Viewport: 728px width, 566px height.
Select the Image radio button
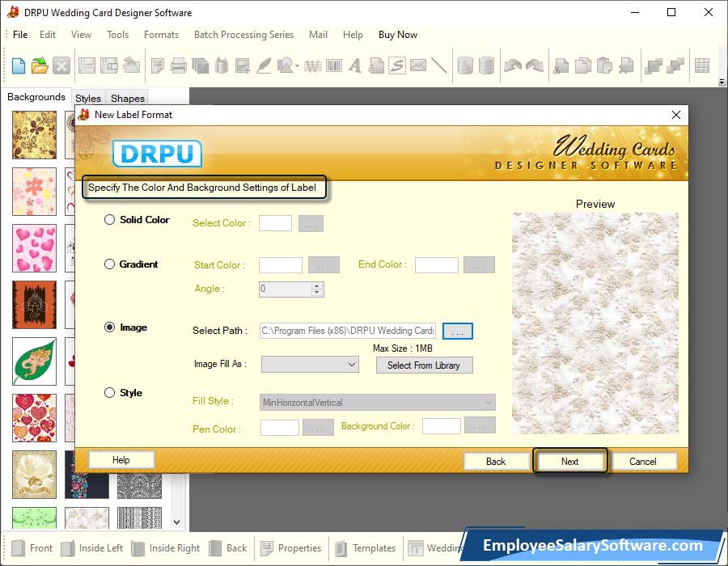coord(109,327)
